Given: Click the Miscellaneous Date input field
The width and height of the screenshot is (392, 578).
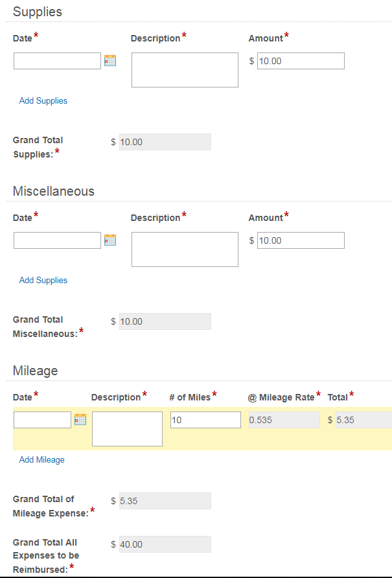Looking at the screenshot, I should click(x=57, y=240).
